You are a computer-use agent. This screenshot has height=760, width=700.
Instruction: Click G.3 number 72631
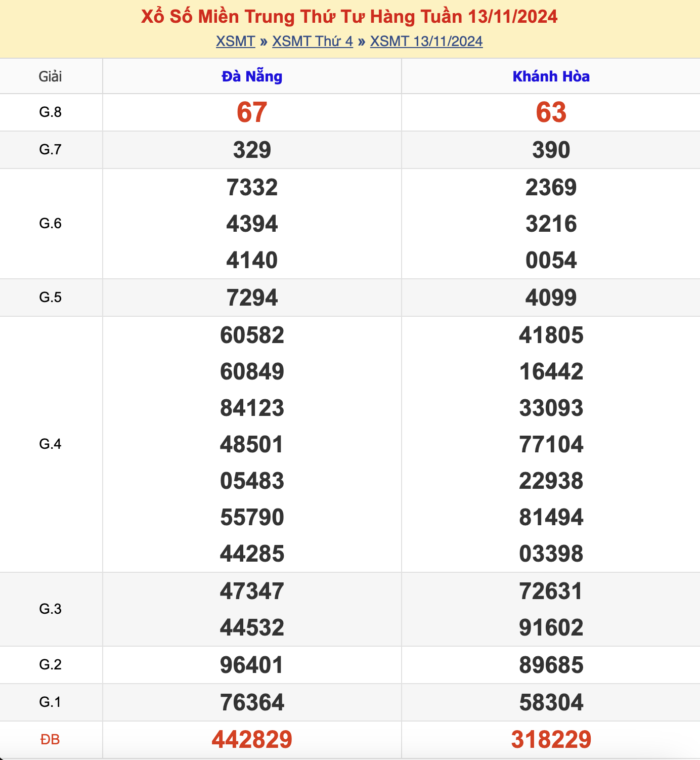(551, 591)
